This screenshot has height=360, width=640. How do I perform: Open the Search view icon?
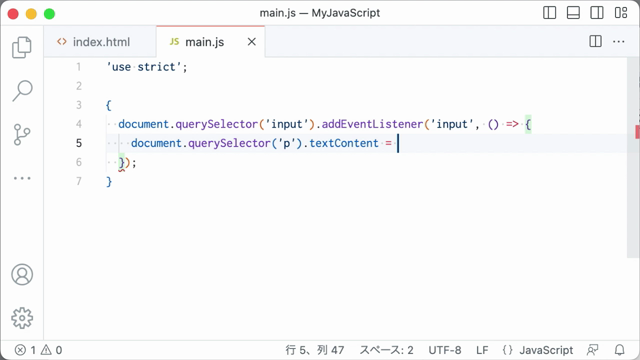[22, 91]
